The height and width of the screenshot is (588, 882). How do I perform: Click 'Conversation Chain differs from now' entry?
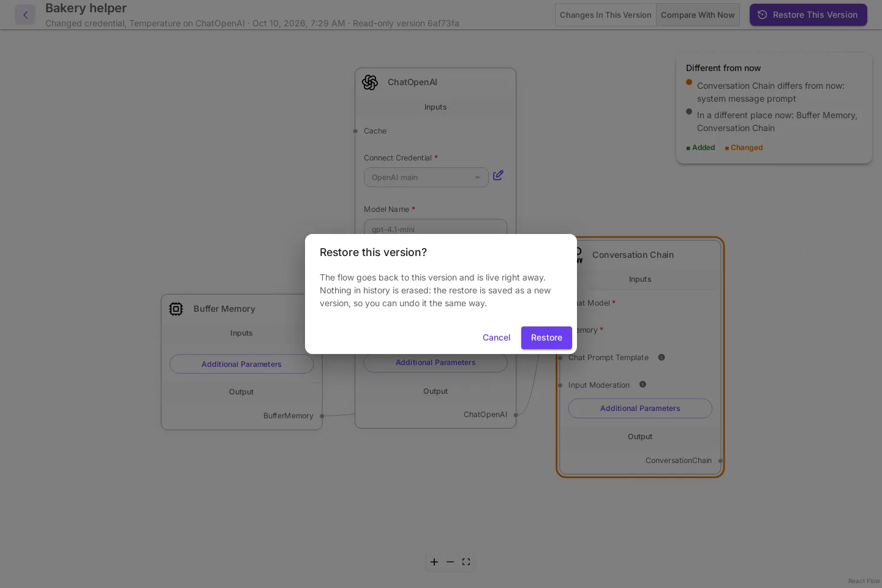click(771, 92)
